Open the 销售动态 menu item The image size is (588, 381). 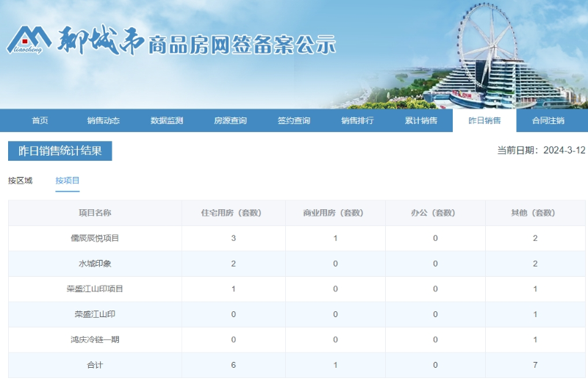pyautogui.click(x=103, y=120)
